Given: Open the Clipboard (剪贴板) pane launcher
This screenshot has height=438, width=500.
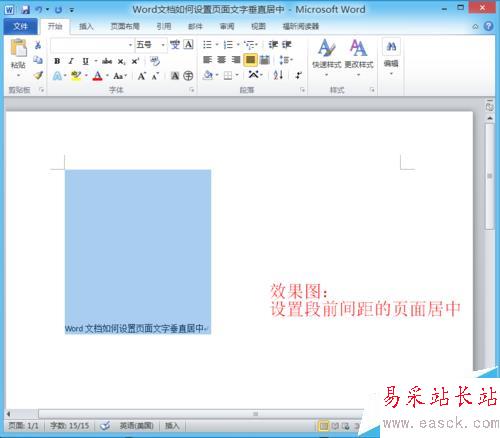Looking at the screenshot, I should pyautogui.click(x=42, y=90).
